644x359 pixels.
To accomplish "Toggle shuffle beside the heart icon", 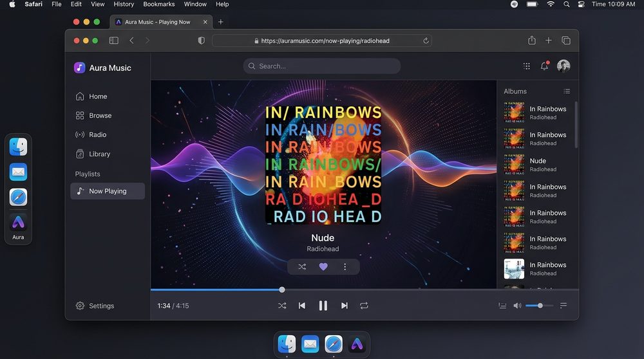I will click(x=302, y=267).
